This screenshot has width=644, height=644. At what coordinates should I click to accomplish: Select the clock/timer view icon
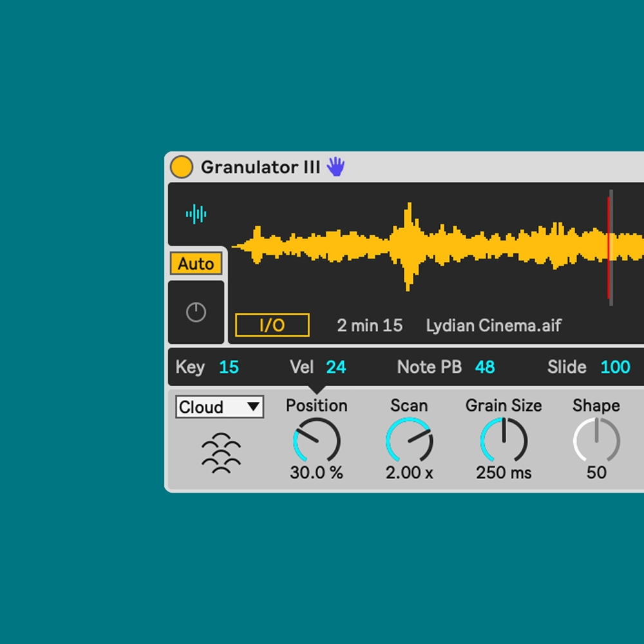[196, 312]
